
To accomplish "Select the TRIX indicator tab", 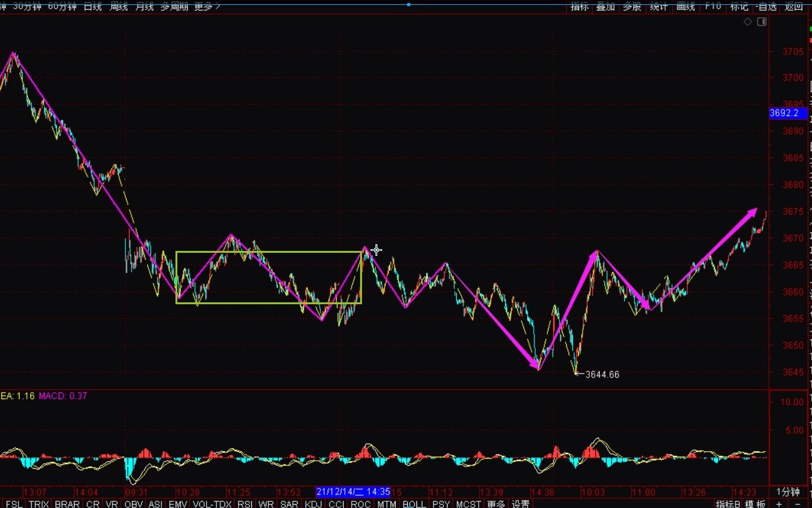I will point(39,504).
